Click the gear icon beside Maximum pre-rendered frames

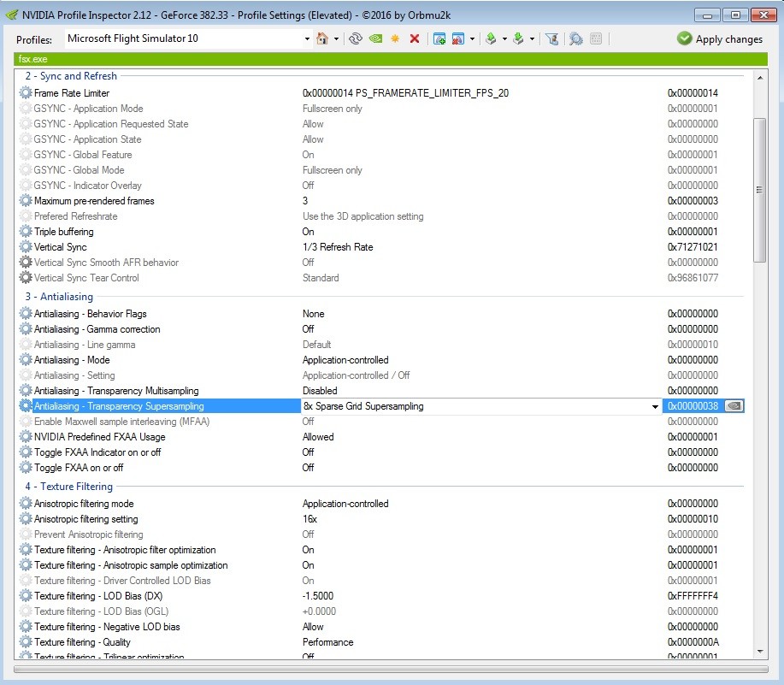click(x=26, y=201)
